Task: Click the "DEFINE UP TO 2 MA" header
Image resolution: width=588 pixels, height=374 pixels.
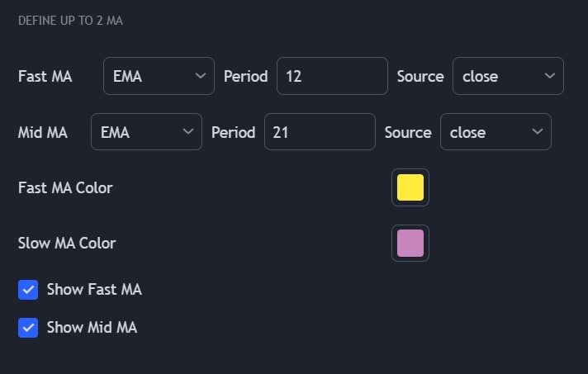Action: coord(70,21)
